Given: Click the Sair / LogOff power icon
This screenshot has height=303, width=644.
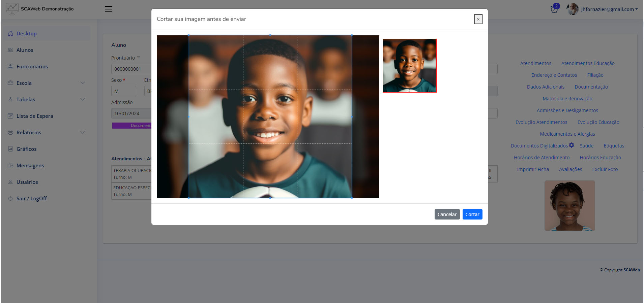Looking at the screenshot, I should 10,198.
